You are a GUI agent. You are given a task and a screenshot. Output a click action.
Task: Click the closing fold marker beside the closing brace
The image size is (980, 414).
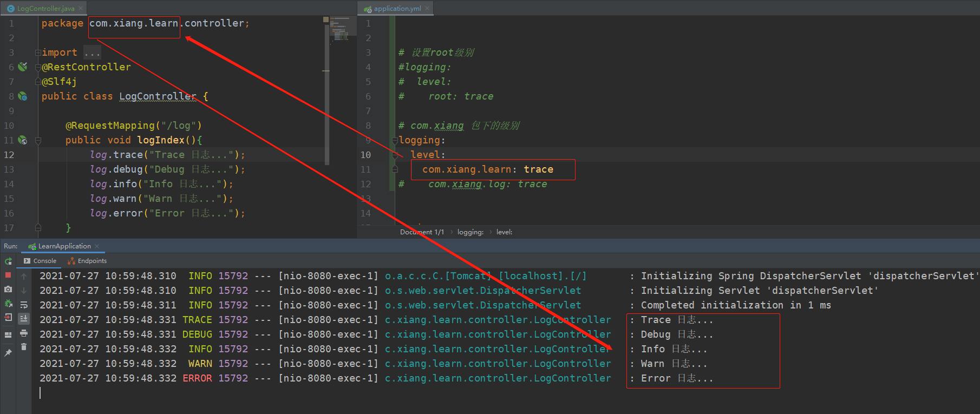(x=38, y=227)
